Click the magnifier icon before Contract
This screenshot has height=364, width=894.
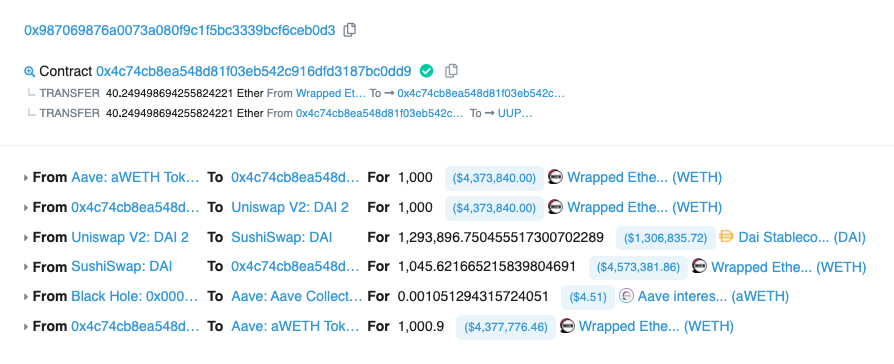point(30,72)
